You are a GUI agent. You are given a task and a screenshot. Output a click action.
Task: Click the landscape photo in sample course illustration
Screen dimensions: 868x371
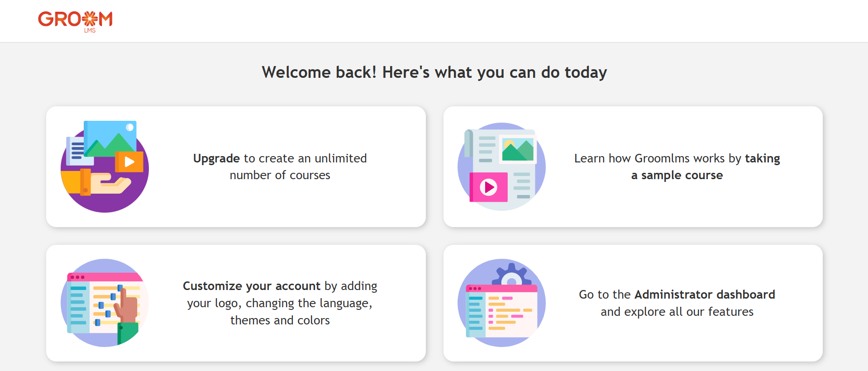(x=518, y=149)
